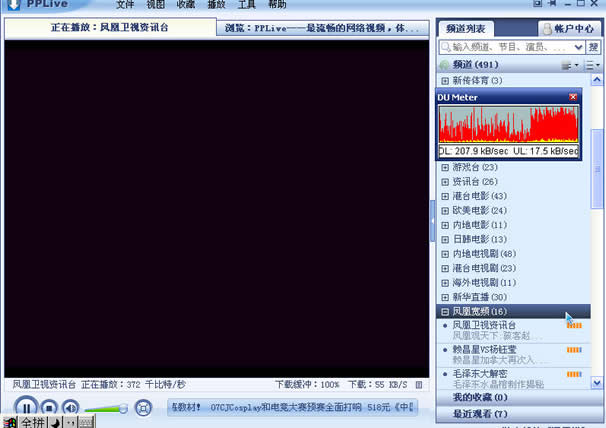606x428 pixels.
Task: Click the channel list scroll-down arrow
Action: (x=597, y=383)
